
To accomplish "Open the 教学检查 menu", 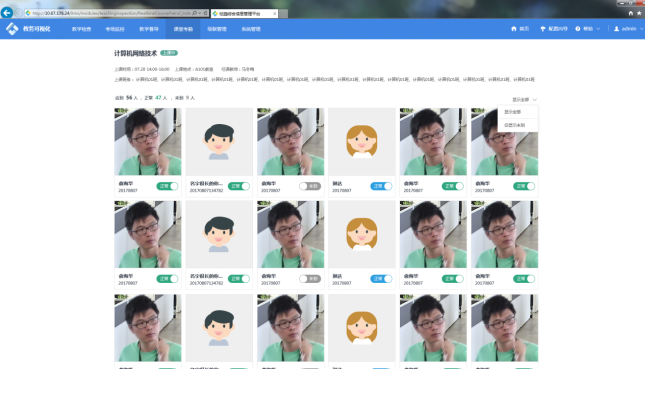I will coord(81,29).
